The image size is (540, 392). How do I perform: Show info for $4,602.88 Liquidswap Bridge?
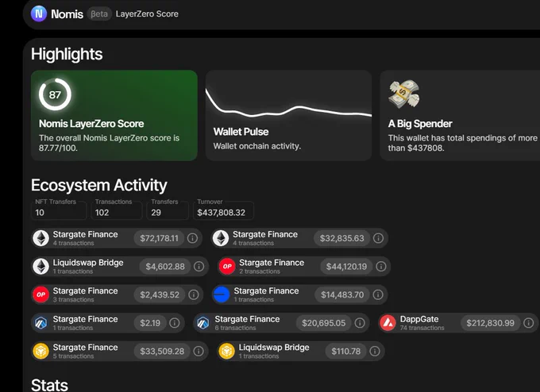click(199, 267)
